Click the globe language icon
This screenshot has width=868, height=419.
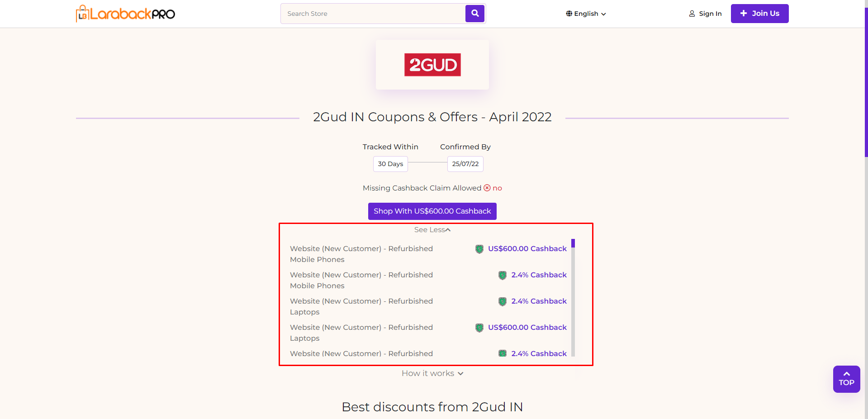(569, 14)
